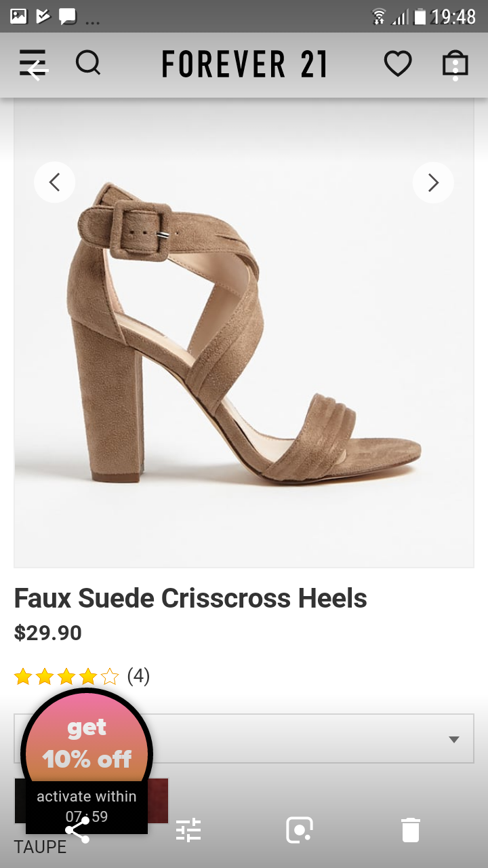Open the hamburger menu
The height and width of the screenshot is (868, 488).
point(33,64)
